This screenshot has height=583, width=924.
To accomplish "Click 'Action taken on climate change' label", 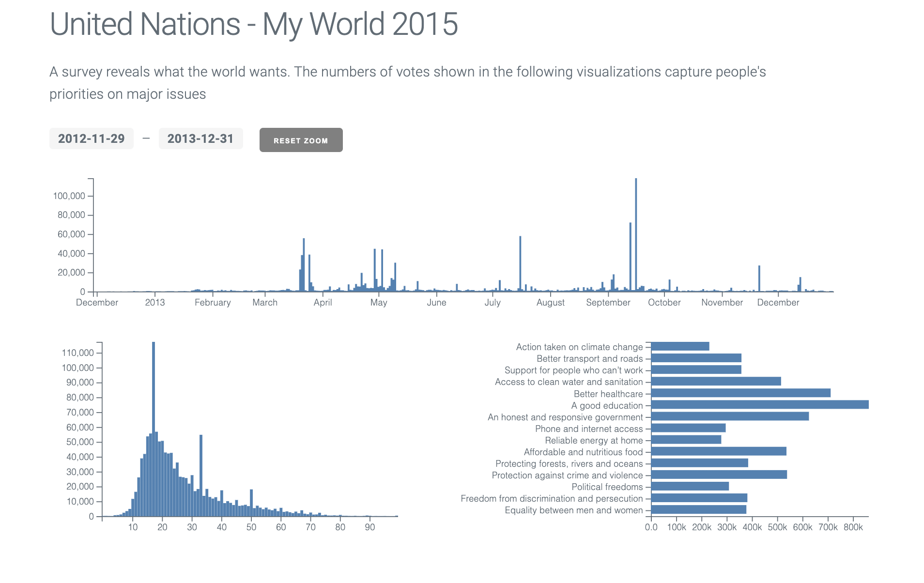I will coord(579,347).
